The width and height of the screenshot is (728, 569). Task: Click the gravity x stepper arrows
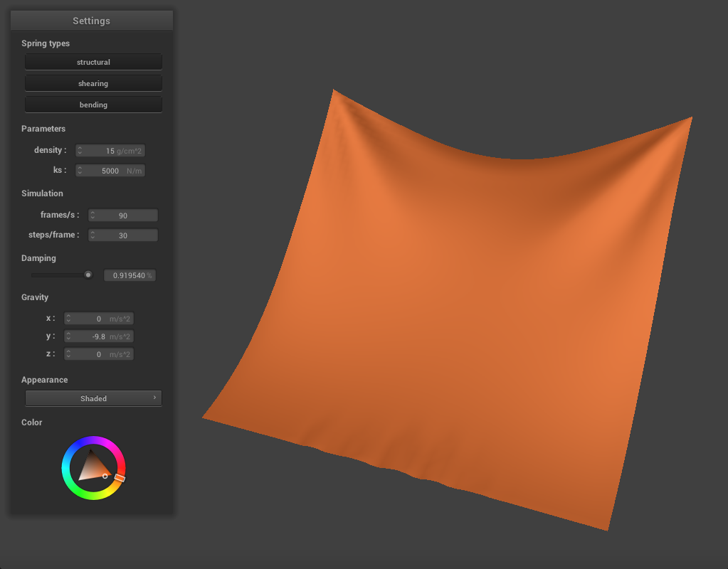point(69,319)
